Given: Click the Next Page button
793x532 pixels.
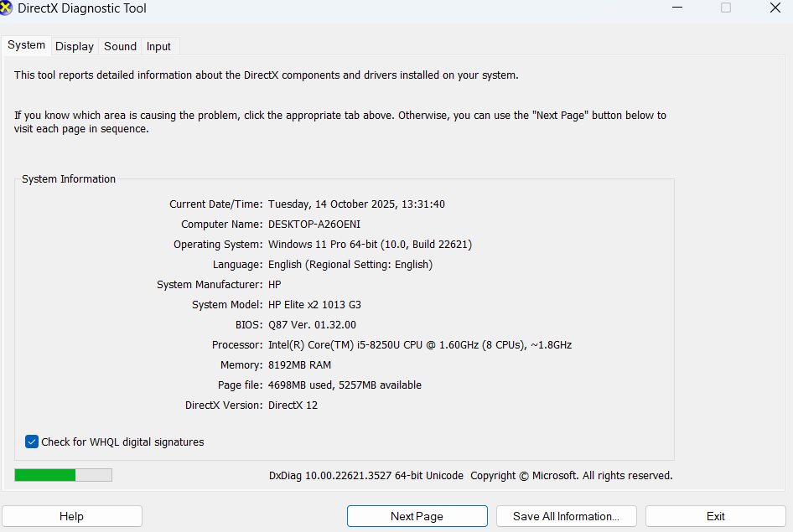Looking at the screenshot, I should [x=417, y=516].
